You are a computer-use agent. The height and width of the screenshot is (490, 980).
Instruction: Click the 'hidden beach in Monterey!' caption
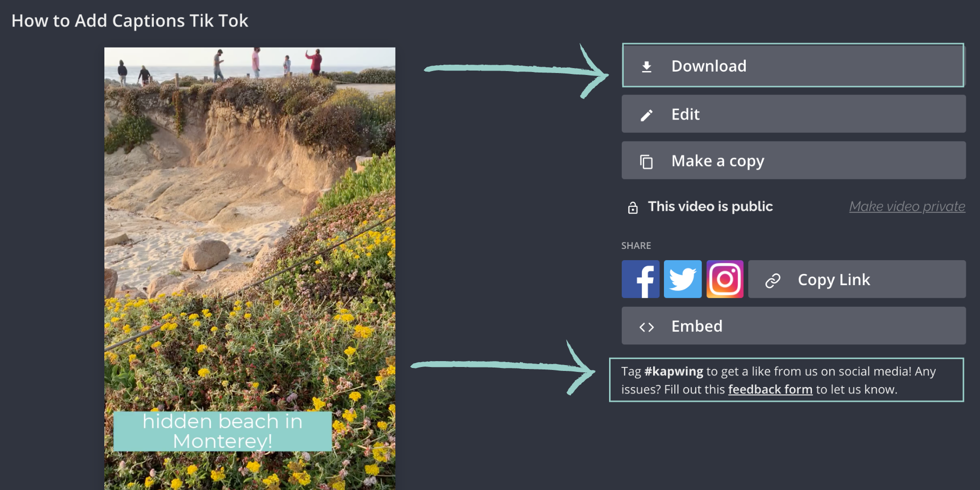[x=222, y=431]
